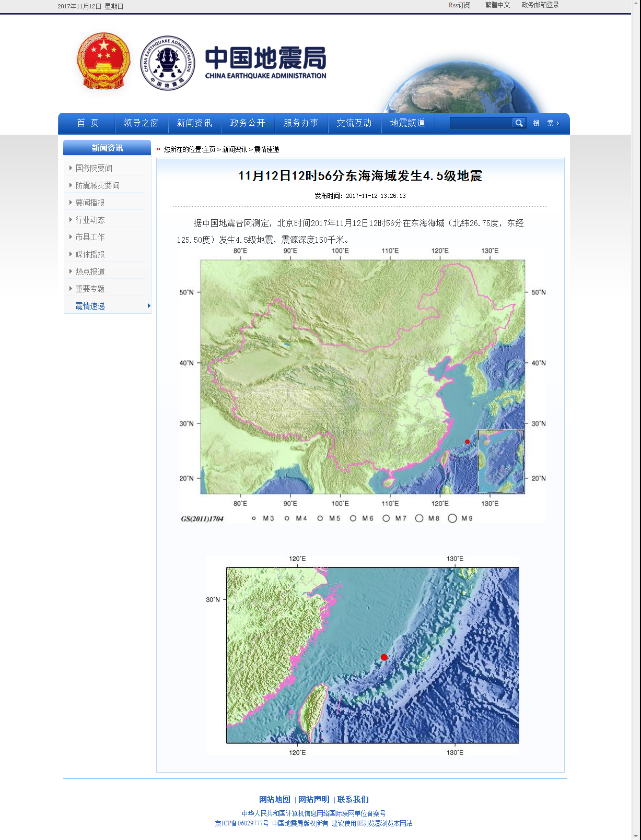Click the magnifier search icon
The image size is (641, 840).
point(519,123)
